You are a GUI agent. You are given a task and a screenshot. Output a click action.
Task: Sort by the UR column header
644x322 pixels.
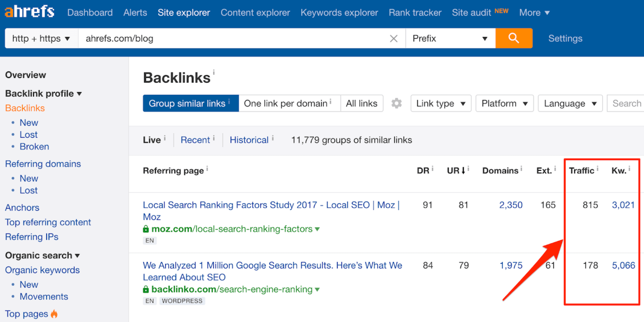456,171
